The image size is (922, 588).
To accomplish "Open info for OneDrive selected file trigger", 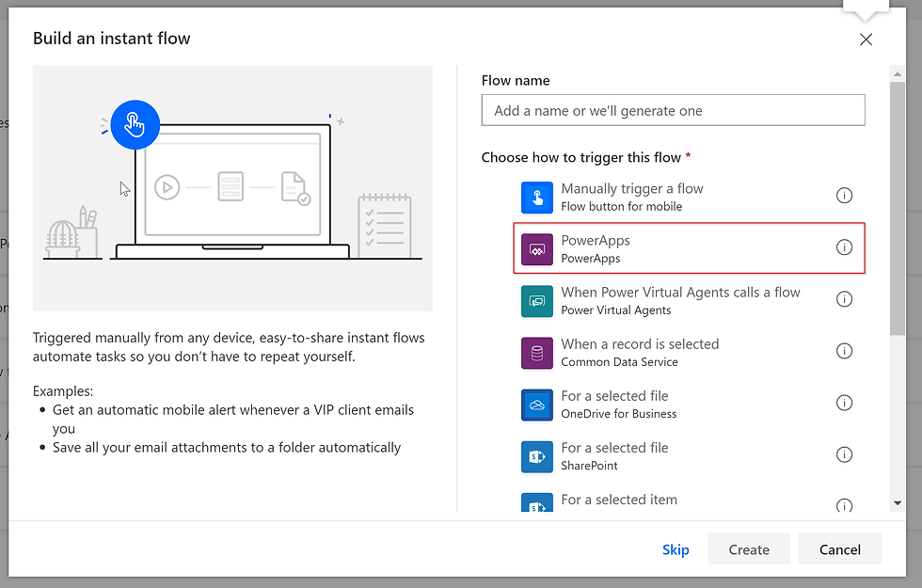I will 844,403.
